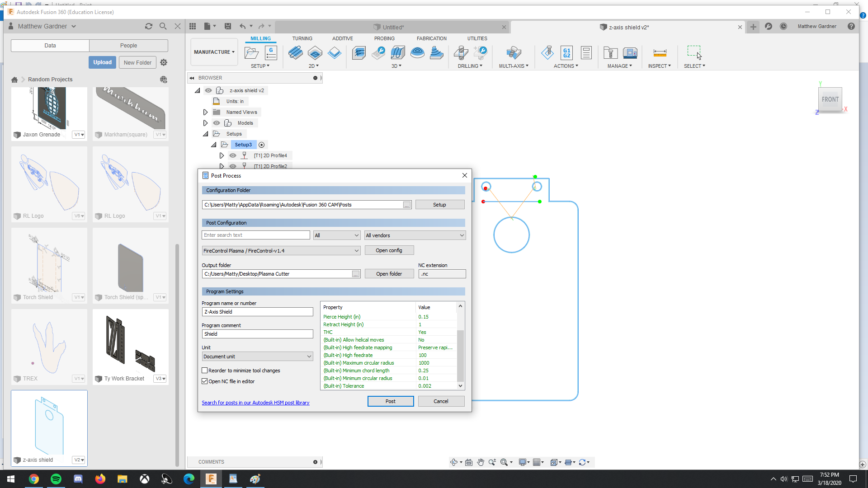The height and width of the screenshot is (488, 868).
Task: Switch to the People tab
Action: tap(128, 46)
